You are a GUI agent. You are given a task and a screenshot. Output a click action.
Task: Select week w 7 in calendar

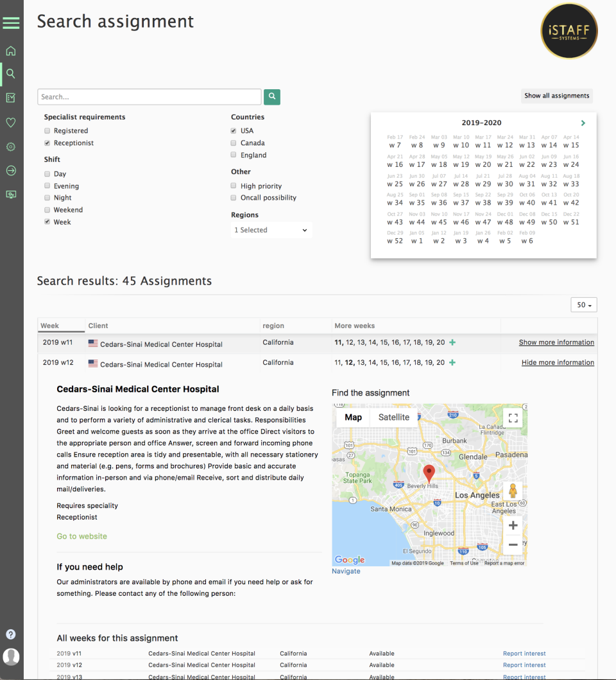tap(395, 145)
